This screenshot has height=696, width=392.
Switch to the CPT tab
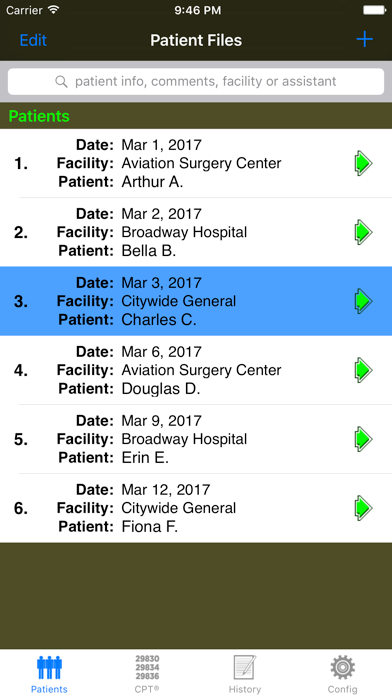(147, 673)
